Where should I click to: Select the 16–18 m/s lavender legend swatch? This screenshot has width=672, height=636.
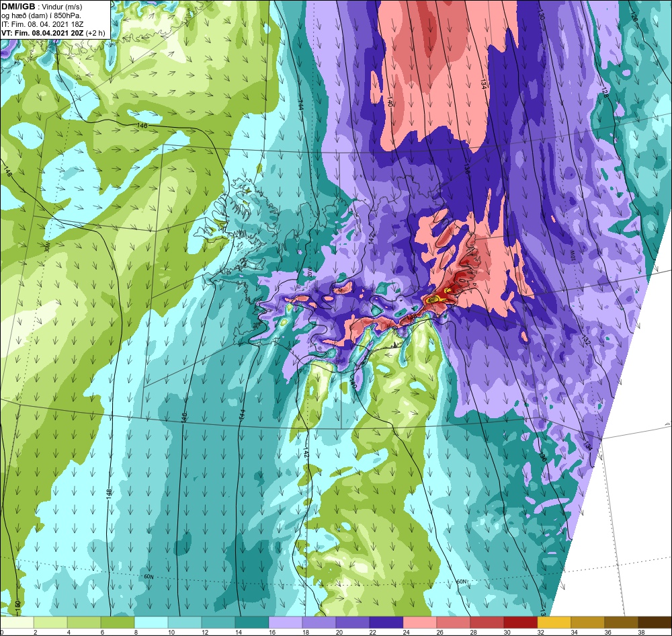point(286,623)
